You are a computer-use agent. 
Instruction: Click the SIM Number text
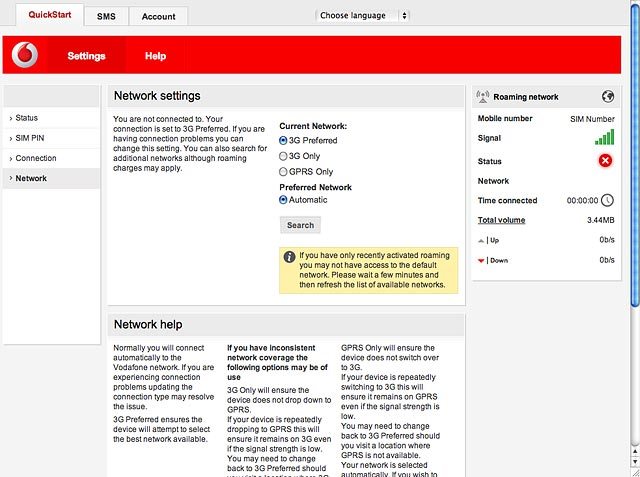[592, 119]
